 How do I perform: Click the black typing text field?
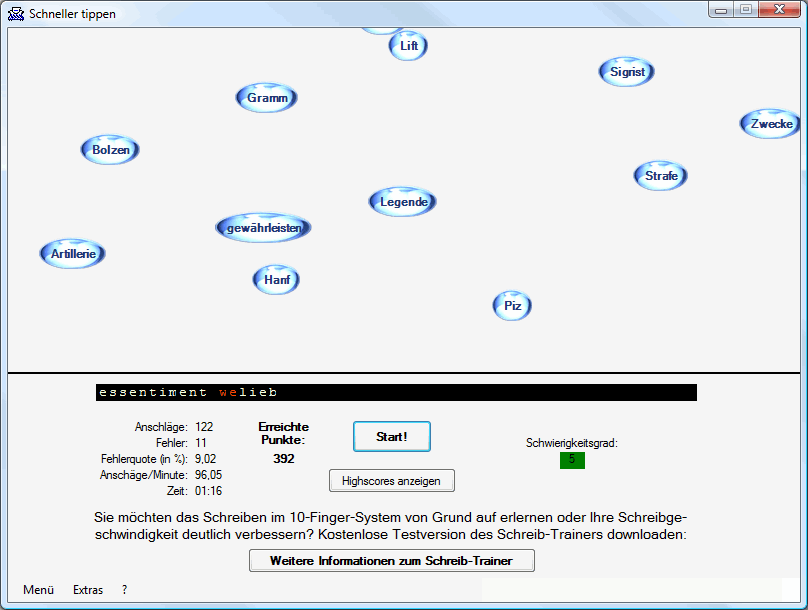[x=396, y=393]
